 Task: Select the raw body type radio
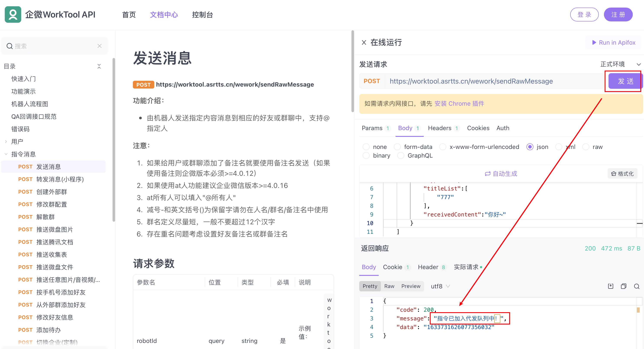click(x=586, y=147)
